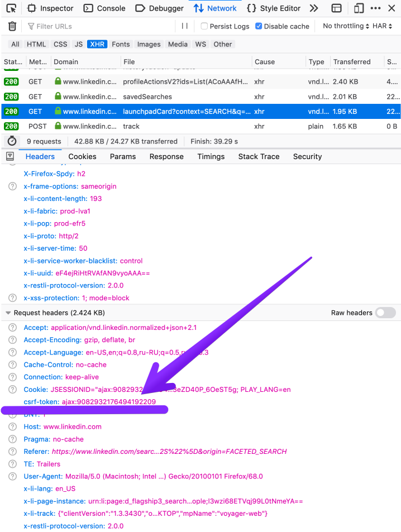Enable the Persist Logs checkbox
The width and height of the screenshot is (401, 532).
click(204, 26)
